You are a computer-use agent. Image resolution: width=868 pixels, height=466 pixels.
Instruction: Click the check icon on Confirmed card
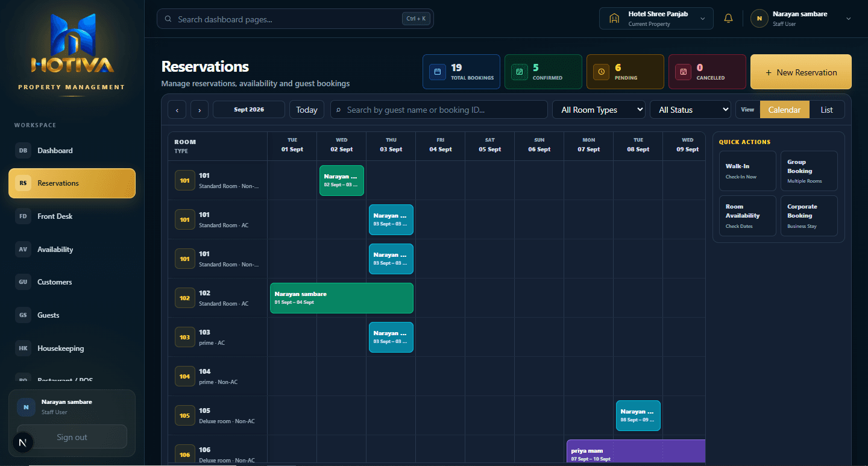[x=520, y=72]
